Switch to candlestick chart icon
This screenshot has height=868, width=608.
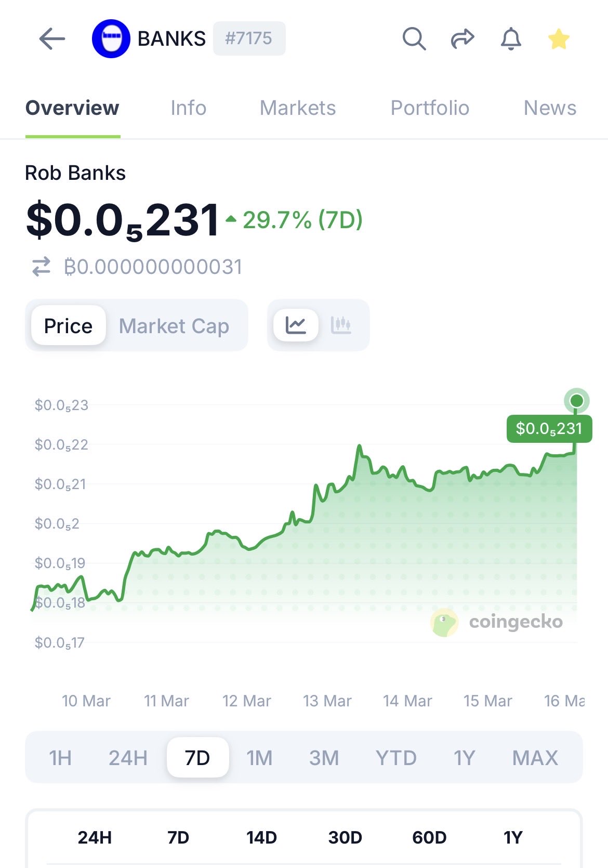point(341,325)
